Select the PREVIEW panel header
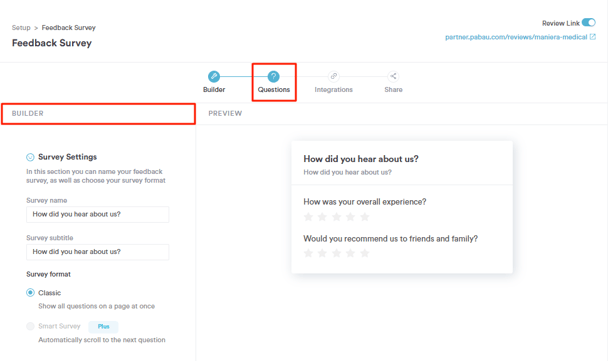 pos(225,114)
